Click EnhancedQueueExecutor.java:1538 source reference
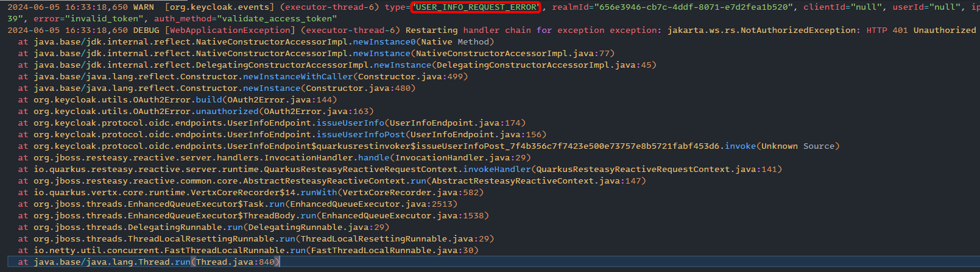Screen dimensions: 980x272 point(403,216)
